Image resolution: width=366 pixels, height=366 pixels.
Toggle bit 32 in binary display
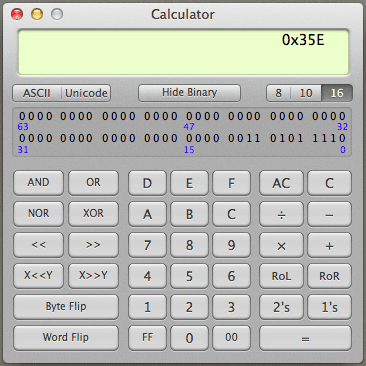coord(342,116)
